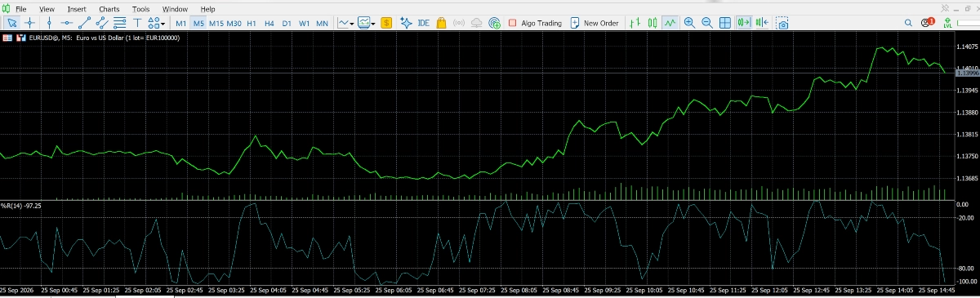Click the -80.00 indicator scale value
Screen dimensions: 980x298
pyautogui.click(x=966, y=268)
